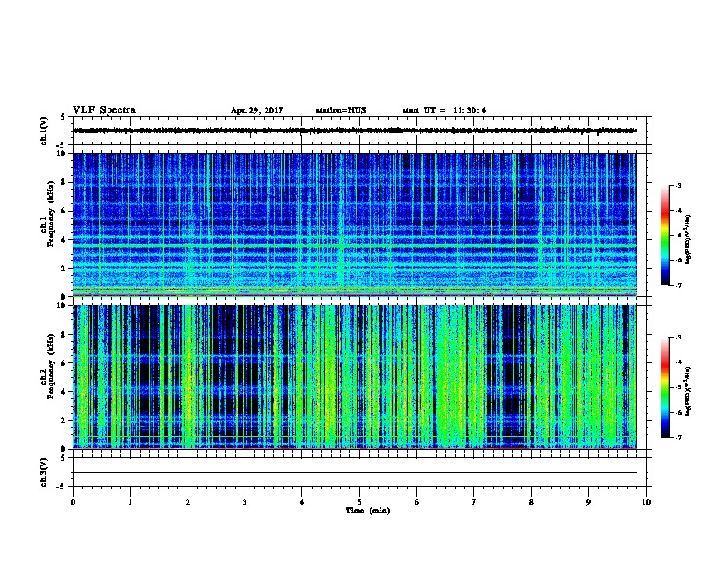
Task: Click the ch.1 spectrogram color scale bar
Action: click(665, 236)
